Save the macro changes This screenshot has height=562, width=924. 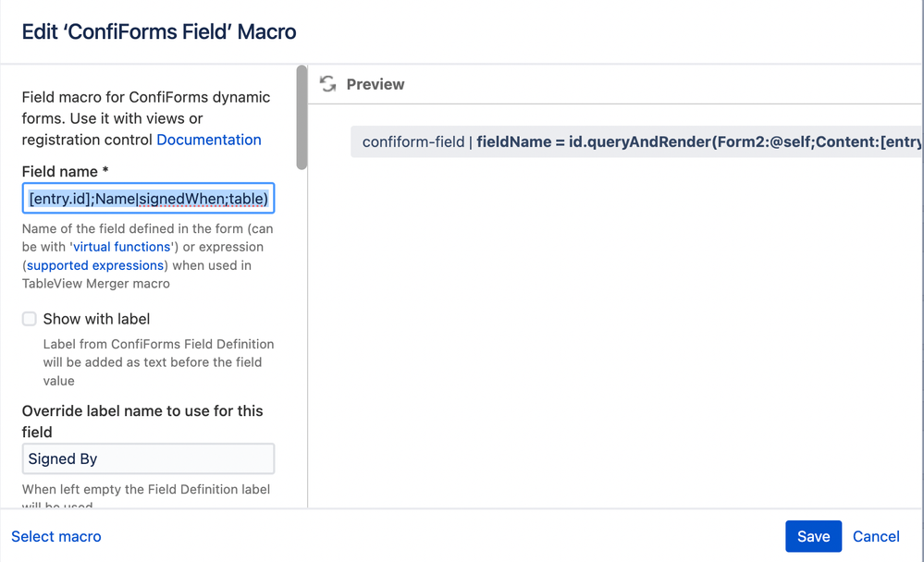813,536
